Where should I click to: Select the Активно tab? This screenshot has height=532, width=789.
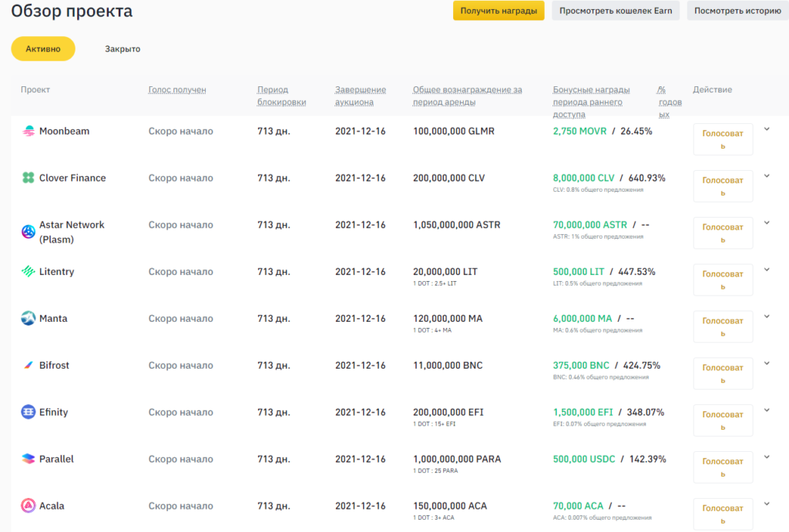pos(43,49)
